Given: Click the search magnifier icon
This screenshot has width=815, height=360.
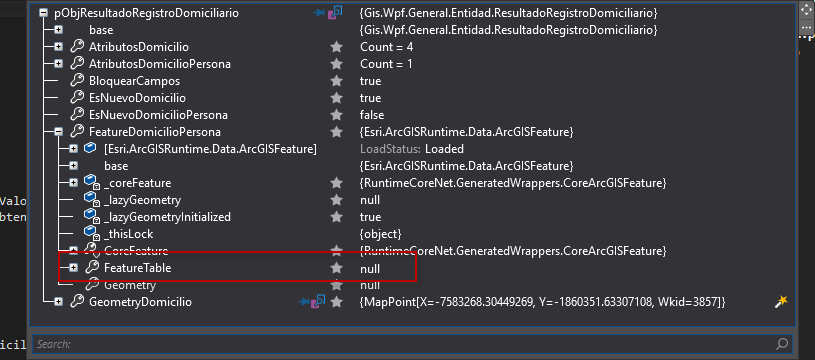Looking at the screenshot, I should click(x=781, y=343).
